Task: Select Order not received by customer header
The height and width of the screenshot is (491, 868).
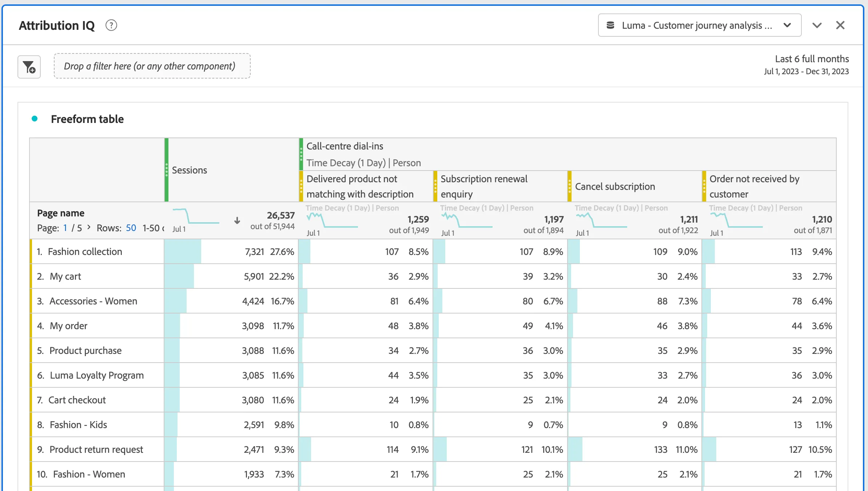Action: click(x=769, y=186)
